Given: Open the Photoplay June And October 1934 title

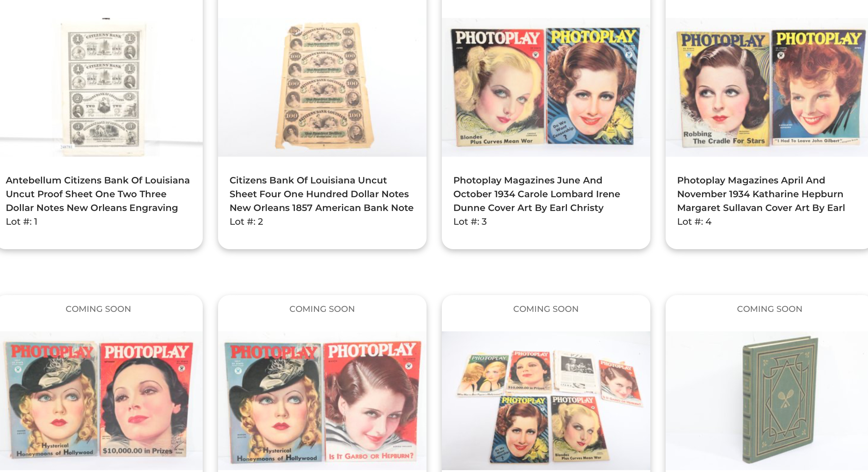Looking at the screenshot, I should tap(537, 194).
